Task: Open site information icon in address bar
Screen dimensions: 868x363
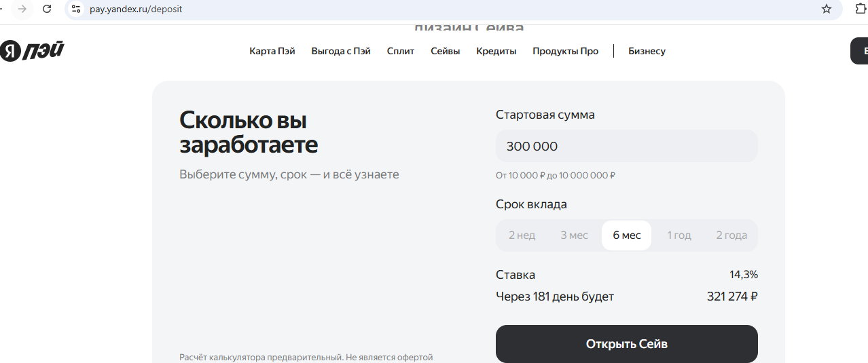Action: tap(76, 9)
